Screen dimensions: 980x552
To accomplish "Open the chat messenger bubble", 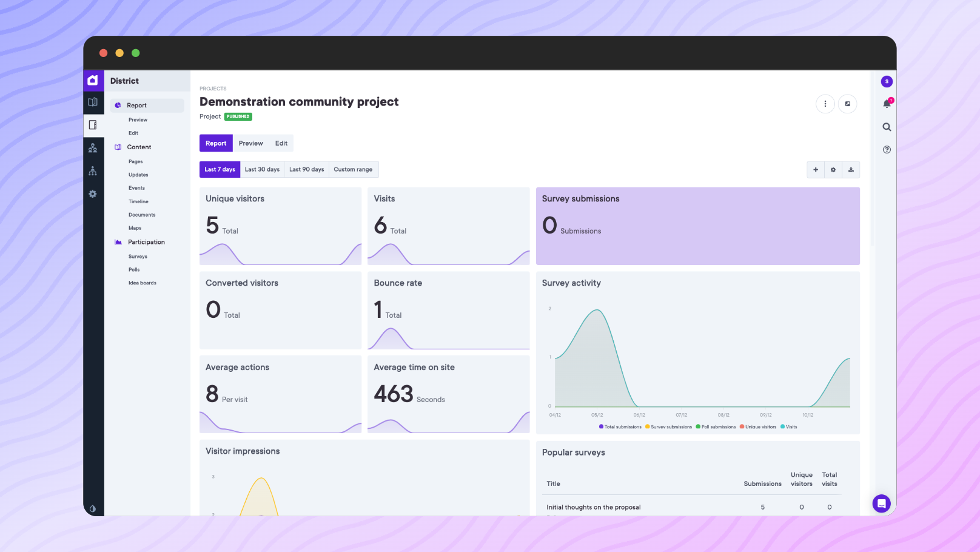I will (881, 503).
